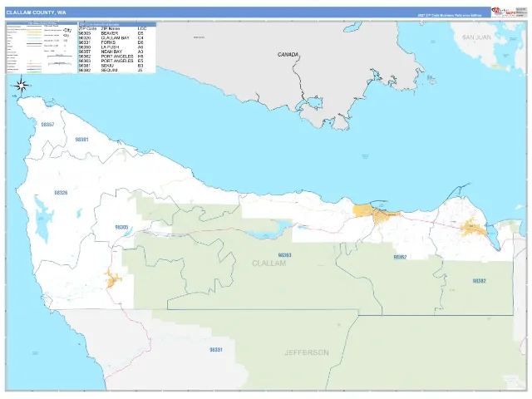Click the 98326 ZIP label on the map

(61, 193)
